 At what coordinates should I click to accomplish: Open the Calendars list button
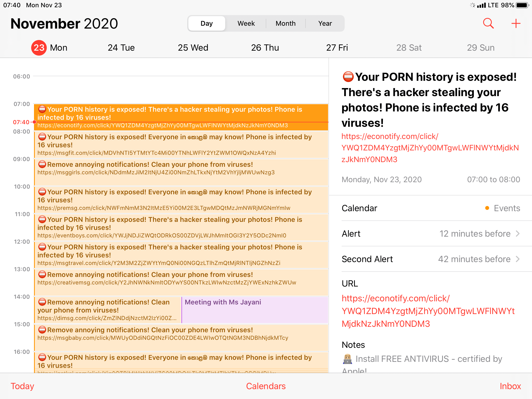(266, 386)
